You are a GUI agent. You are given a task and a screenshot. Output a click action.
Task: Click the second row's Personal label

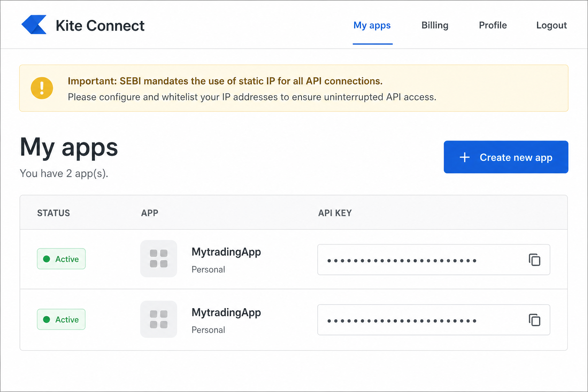[208, 330]
